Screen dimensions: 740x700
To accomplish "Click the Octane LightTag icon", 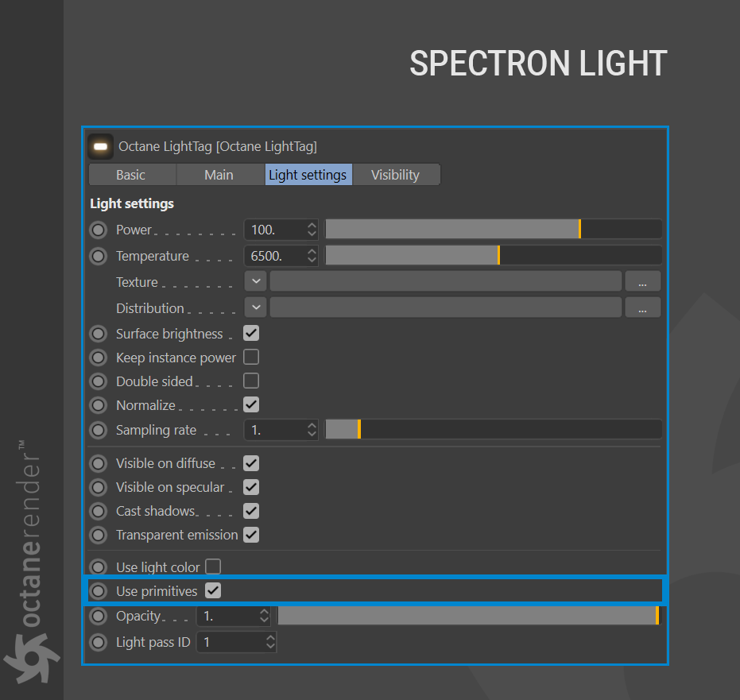I will pyautogui.click(x=100, y=147).
